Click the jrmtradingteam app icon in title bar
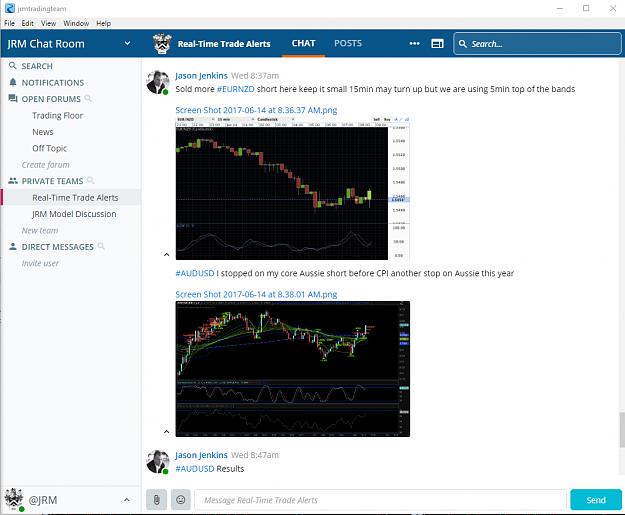Screen dimensions: 625x515 coord(10,8)
